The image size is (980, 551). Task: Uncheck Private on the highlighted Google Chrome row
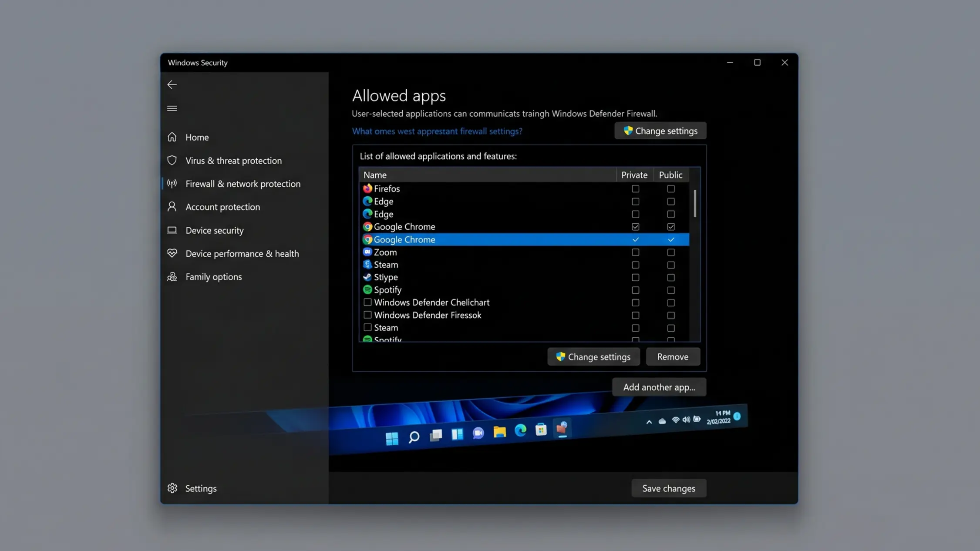coord(635,239)
